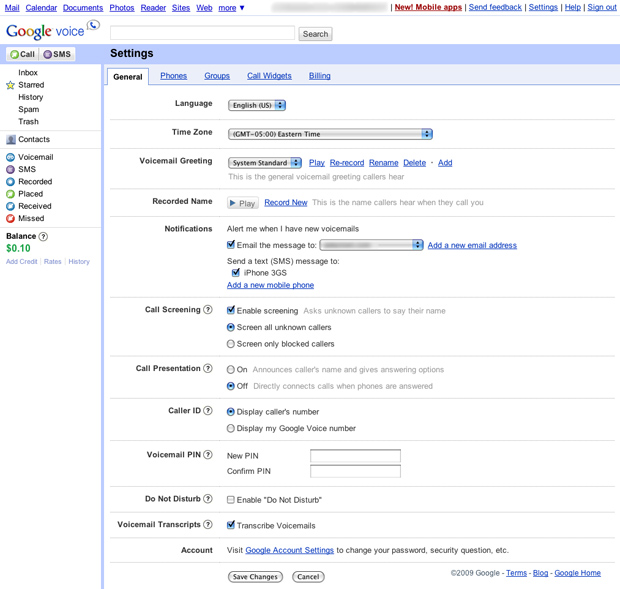This screenshot has height=589, width=620.
Task: Open Inbox in the sidebar
Action: (28, 73)
